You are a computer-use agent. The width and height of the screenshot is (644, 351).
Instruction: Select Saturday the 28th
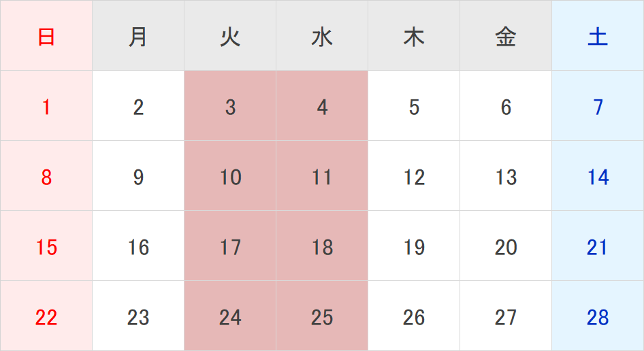pyautogui.click(x=598, y=317)
